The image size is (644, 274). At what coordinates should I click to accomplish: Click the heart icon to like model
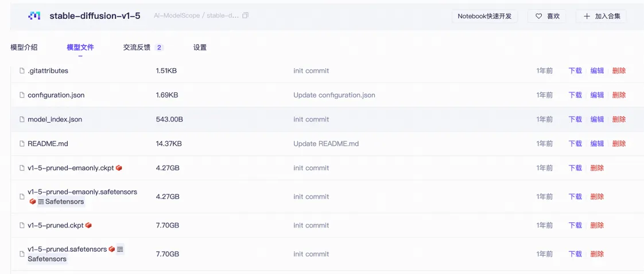tap(538, 16)
